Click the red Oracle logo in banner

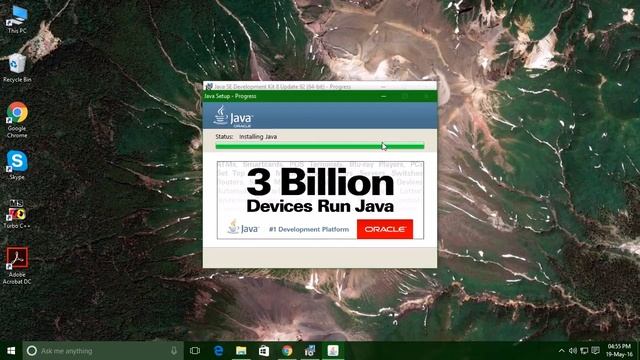tap(384, 229)
